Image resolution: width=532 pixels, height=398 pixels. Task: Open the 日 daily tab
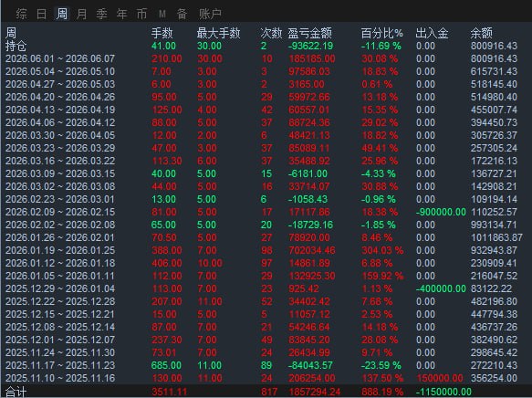pyautogui.click(x=41, y=14)
